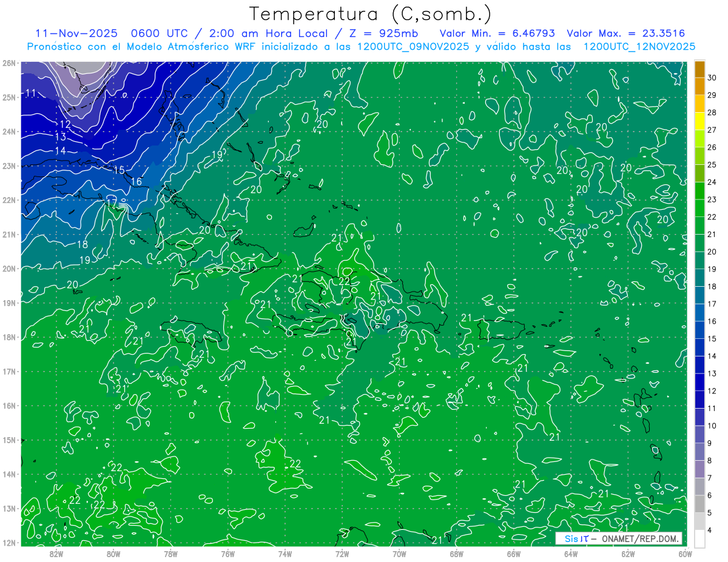Click the "26N" latitude axis label

pos(8,63)
